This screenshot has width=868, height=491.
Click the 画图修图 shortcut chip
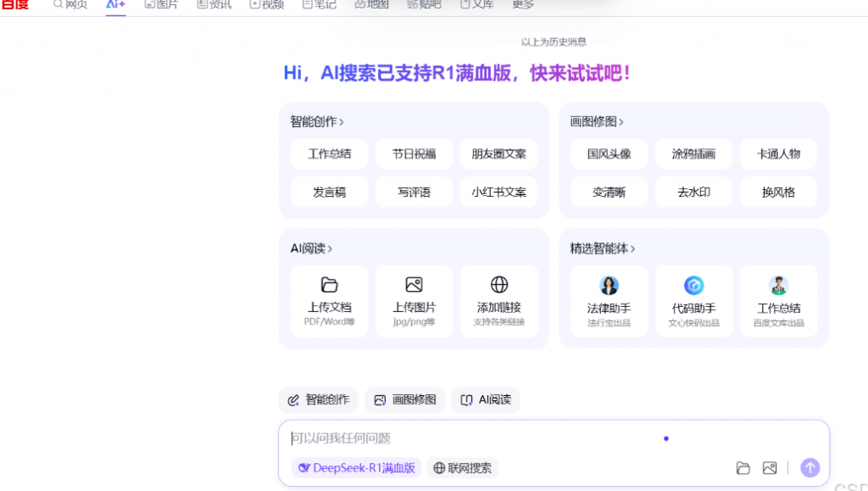[405, 399]
